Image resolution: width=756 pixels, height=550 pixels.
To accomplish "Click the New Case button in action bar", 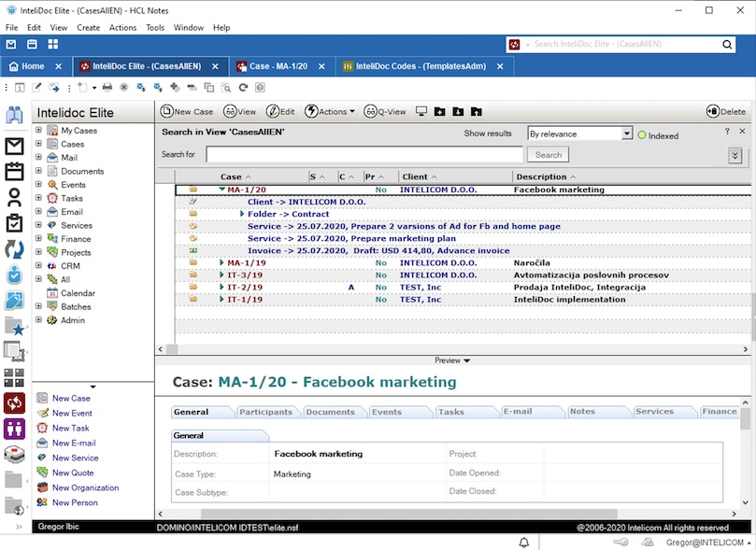I will [187, 112].
